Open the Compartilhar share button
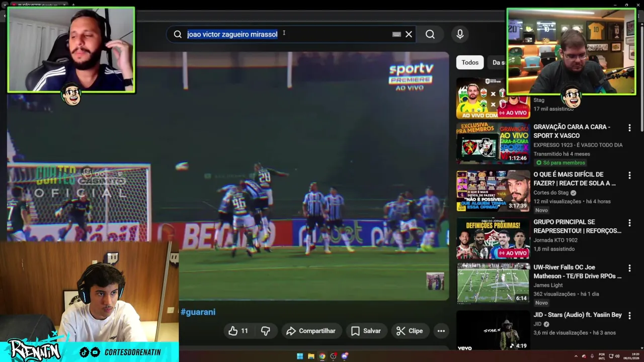Image resolution: width=644 pixels, height=362 pixels. click(x=311, y=331)
